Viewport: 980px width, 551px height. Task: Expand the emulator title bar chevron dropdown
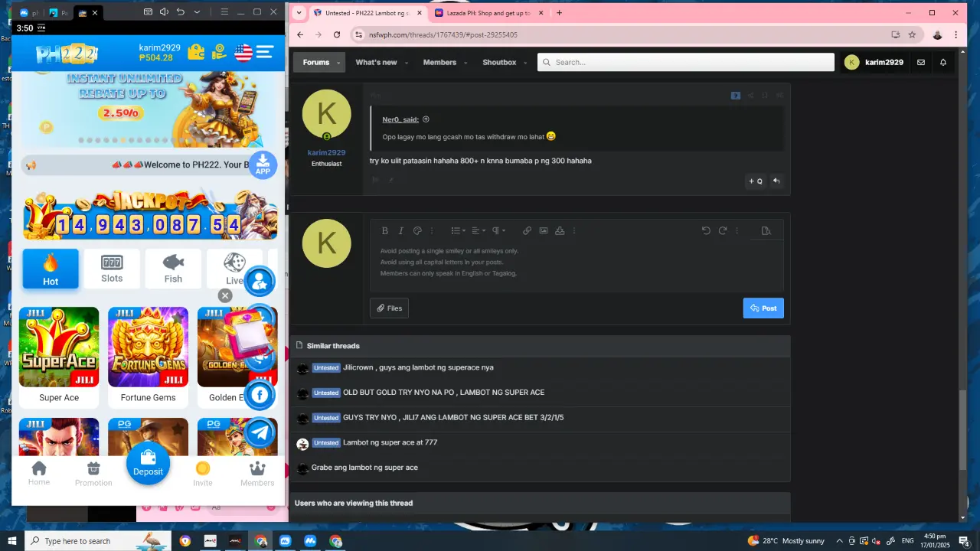pyautogui.click(x=197, y=12)
